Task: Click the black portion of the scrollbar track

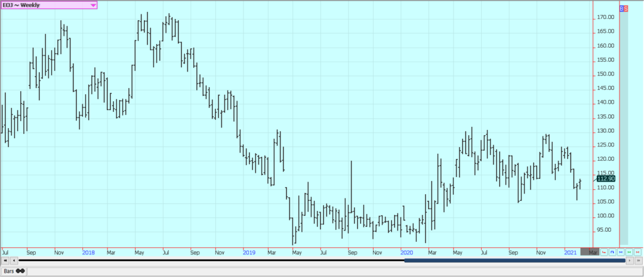Action: (x=211, y=261)
